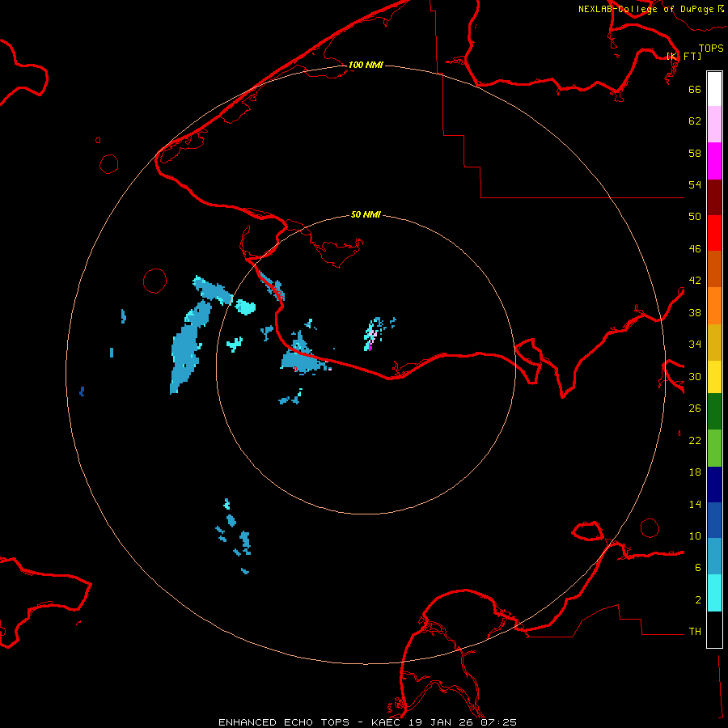
Task: Pick the magenta swatch in the color scale
Action: [x=714, y=161]
